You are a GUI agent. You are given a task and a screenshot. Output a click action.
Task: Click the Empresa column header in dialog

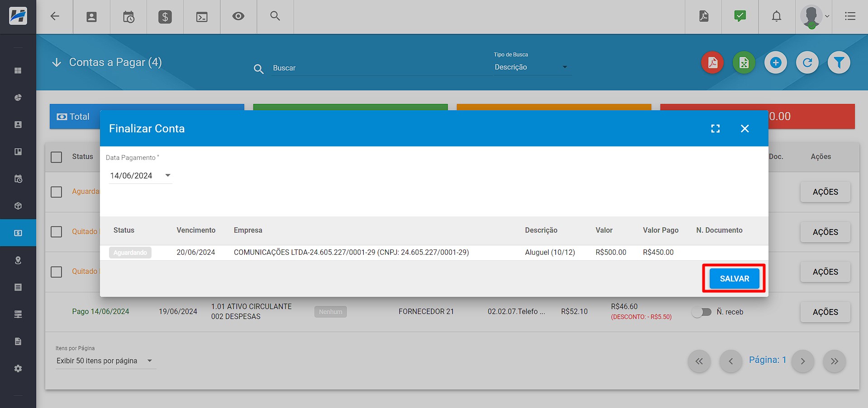(248, 230)
